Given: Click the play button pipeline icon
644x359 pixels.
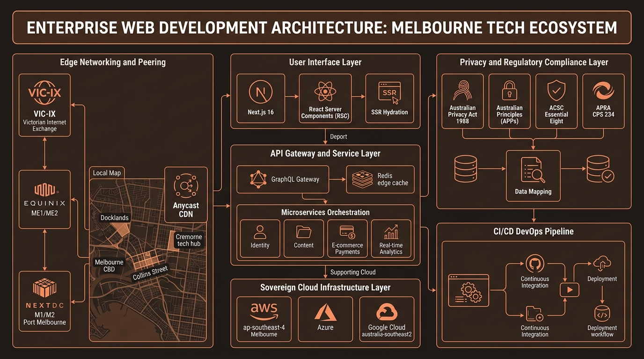Looking at the screenshot, I should (570, 289).
